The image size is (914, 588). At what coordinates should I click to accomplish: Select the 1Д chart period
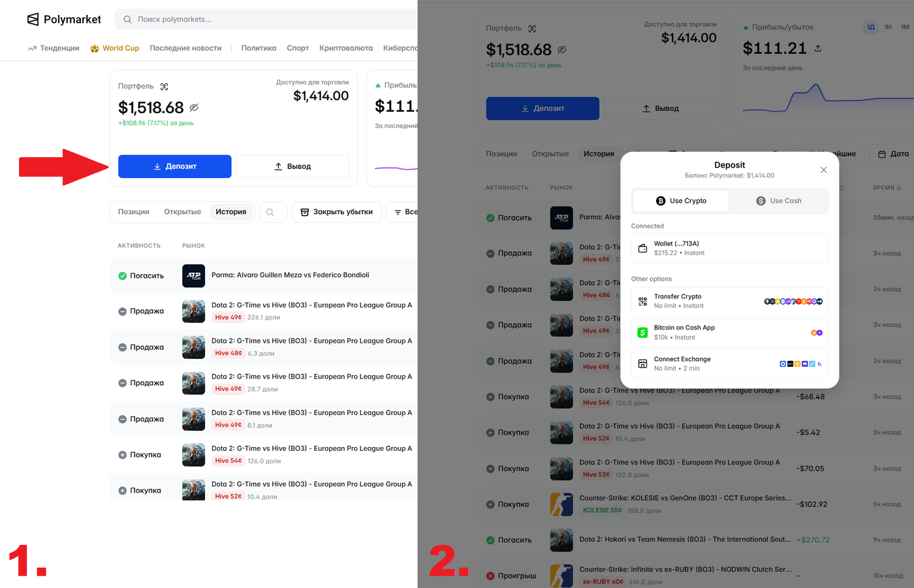[x=871, y=27]
